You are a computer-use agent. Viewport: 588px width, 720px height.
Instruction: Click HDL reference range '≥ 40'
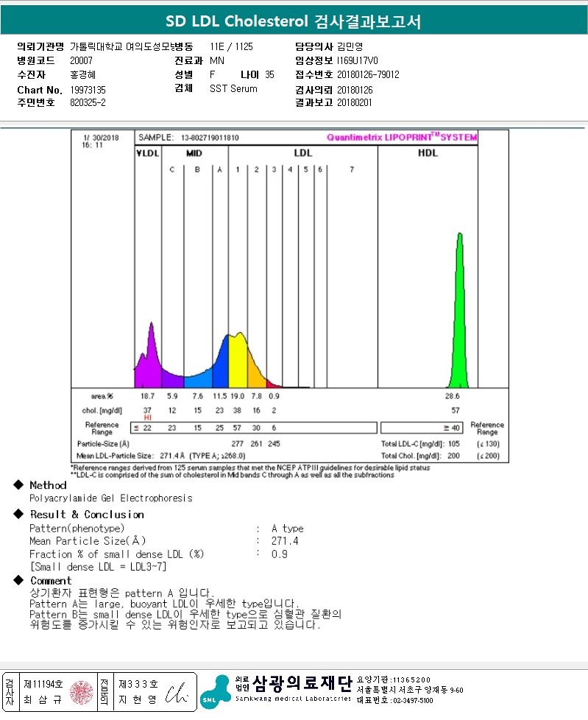[452, 428]
